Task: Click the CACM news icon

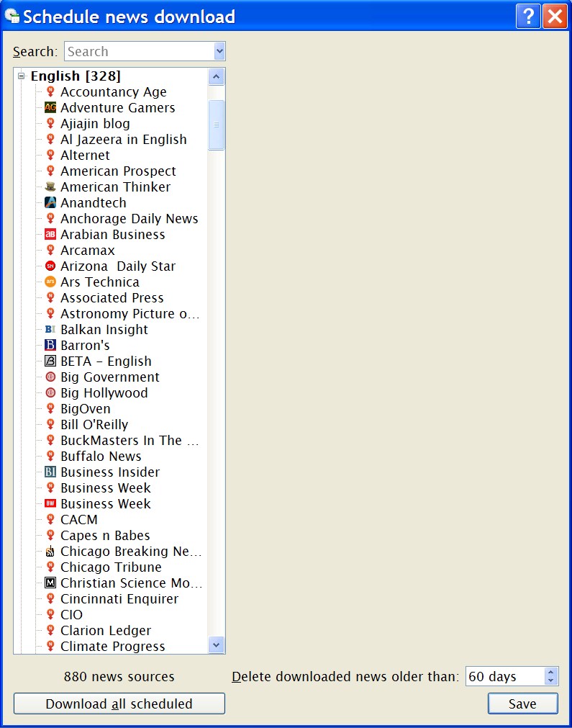Action: [50, 519]
